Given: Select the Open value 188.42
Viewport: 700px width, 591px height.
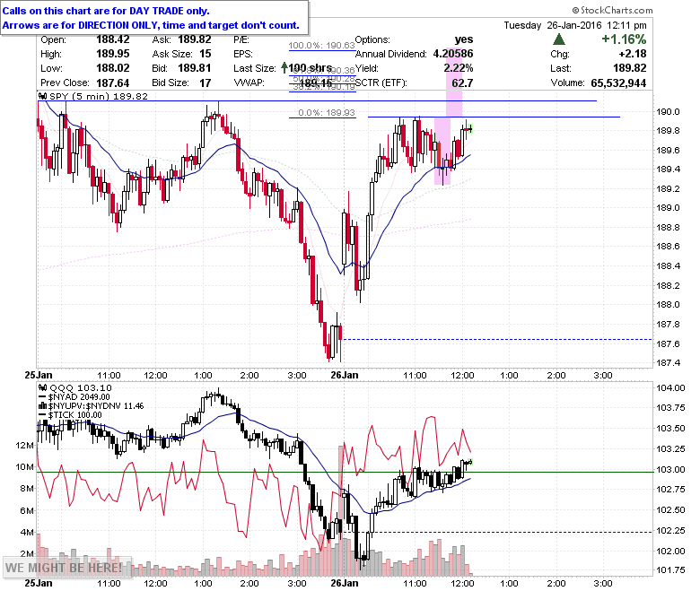Looking at the screenshot, I should click(x=112, y=39).
